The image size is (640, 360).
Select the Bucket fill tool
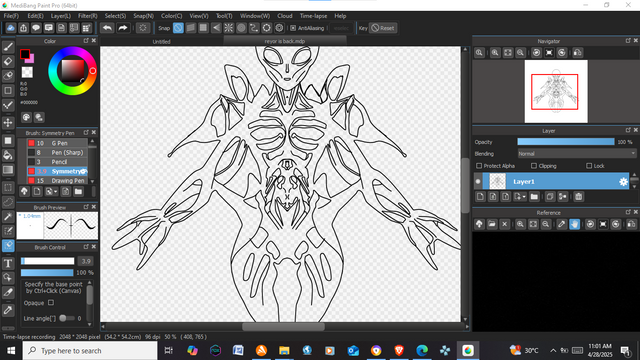(8, 155)
